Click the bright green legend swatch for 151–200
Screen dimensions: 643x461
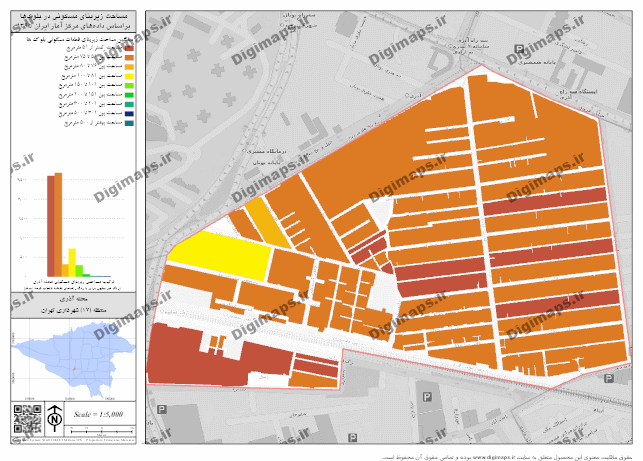(129, 95)
